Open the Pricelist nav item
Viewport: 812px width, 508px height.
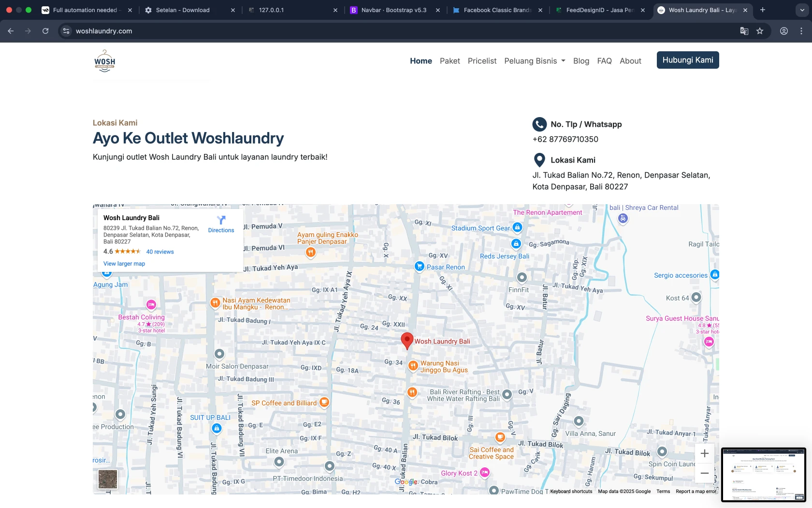482,61
